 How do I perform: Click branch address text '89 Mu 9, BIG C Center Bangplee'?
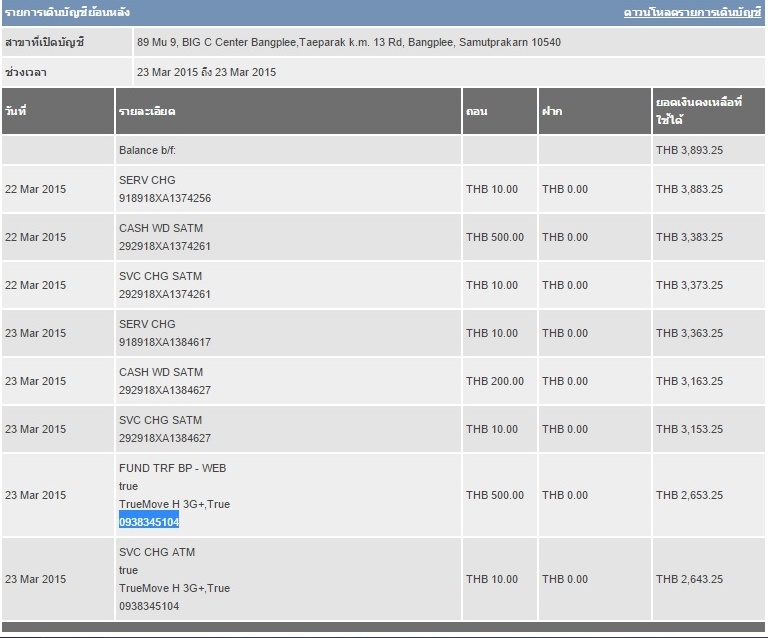[x=216, y=42]
